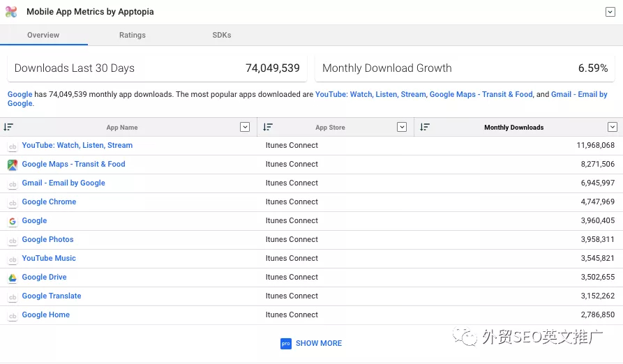Sort by Monthly Downloads column icon

[x=425, y=127]
